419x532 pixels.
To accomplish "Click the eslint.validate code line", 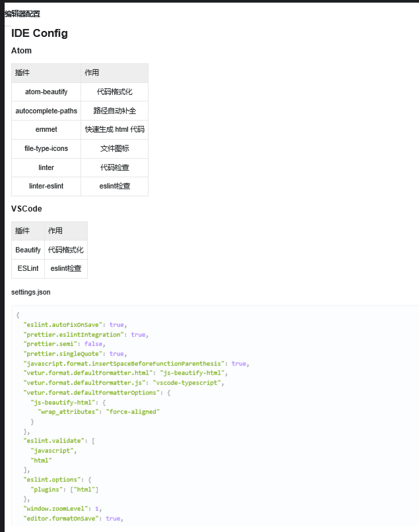I will point(59,441).
